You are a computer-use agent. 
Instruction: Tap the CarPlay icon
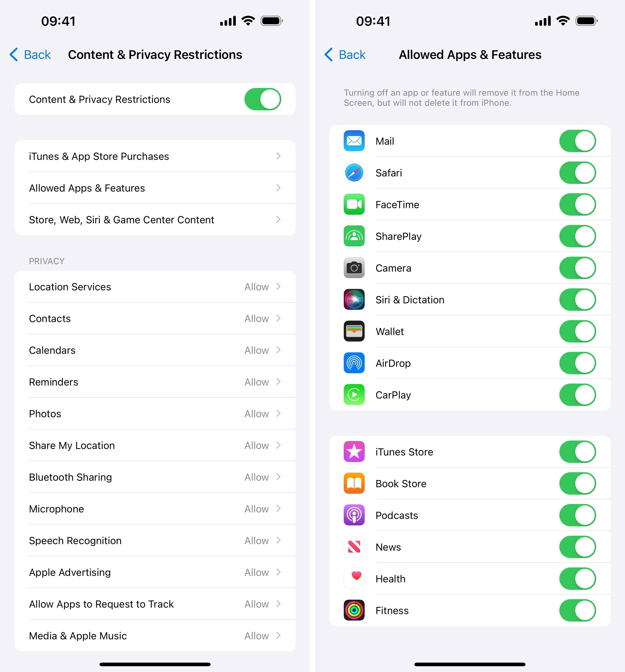tap(353, 394)
